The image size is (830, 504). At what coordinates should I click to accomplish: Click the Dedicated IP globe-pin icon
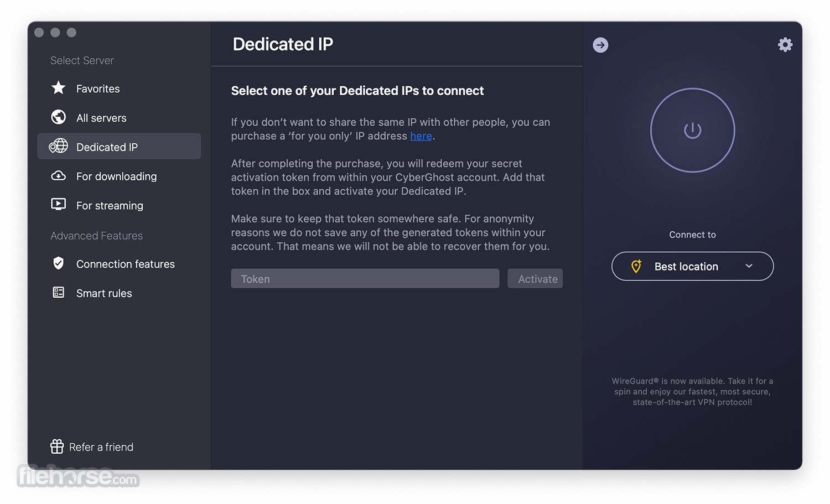58,147
